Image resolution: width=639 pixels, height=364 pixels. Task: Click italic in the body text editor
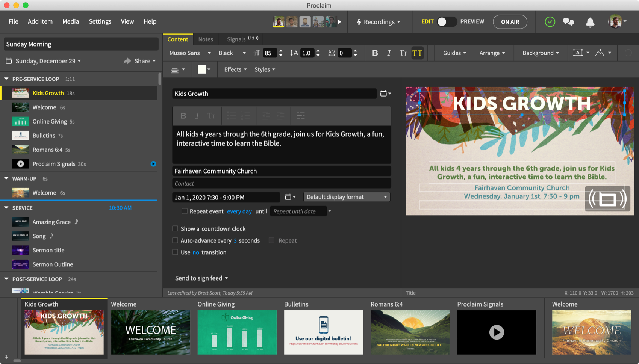[x=197, y=116]
